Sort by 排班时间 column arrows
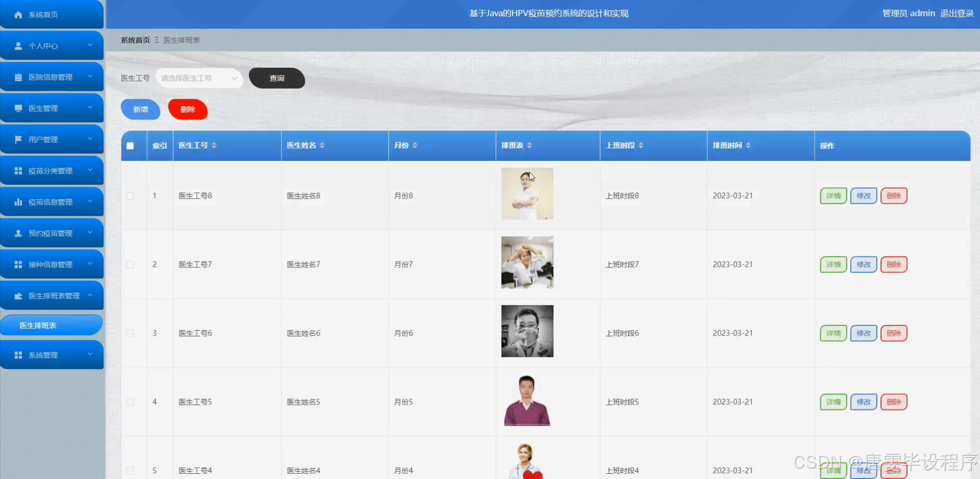This screenshot has width=980, height=479. (748, 145)
